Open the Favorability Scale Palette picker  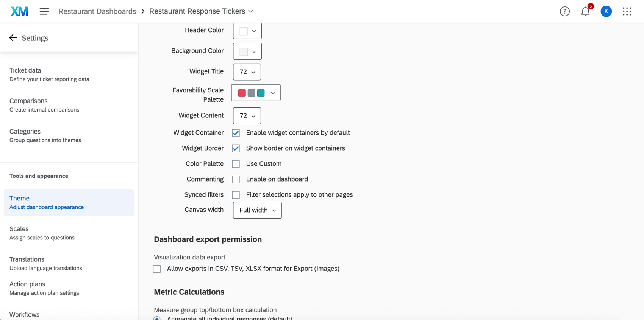(x=256, y=93)
